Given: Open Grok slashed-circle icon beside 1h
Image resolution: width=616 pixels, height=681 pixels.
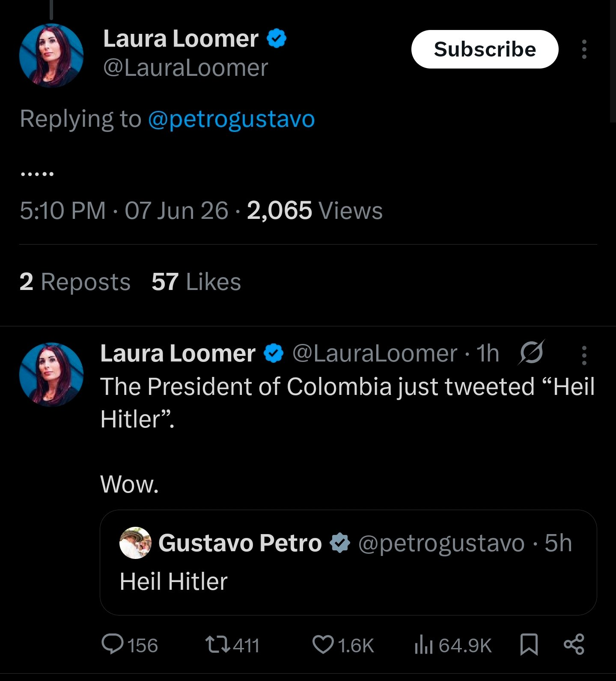Looking at the screenshot, I should (532, 353).
